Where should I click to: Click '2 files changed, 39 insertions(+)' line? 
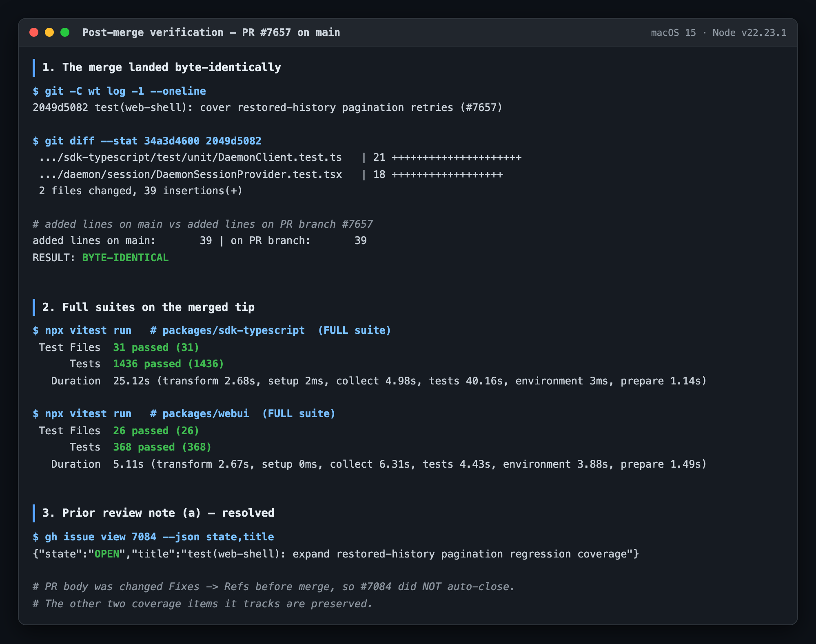point(140,191)
